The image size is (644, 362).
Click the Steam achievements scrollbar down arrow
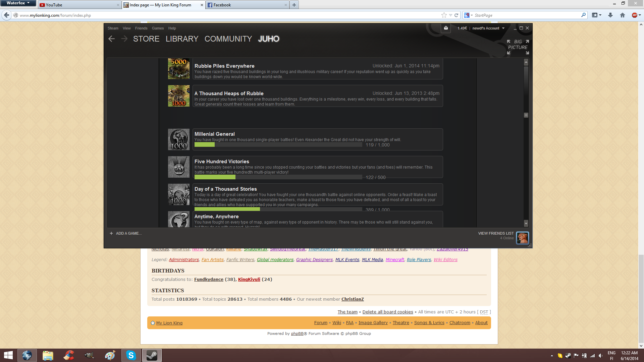526,224
